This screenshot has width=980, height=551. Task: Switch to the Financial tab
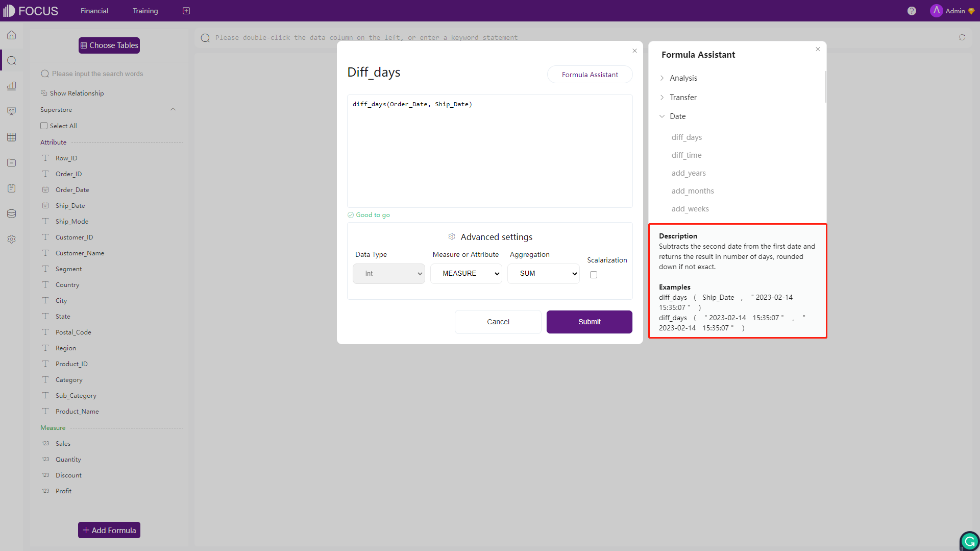[x=94, y=11]
